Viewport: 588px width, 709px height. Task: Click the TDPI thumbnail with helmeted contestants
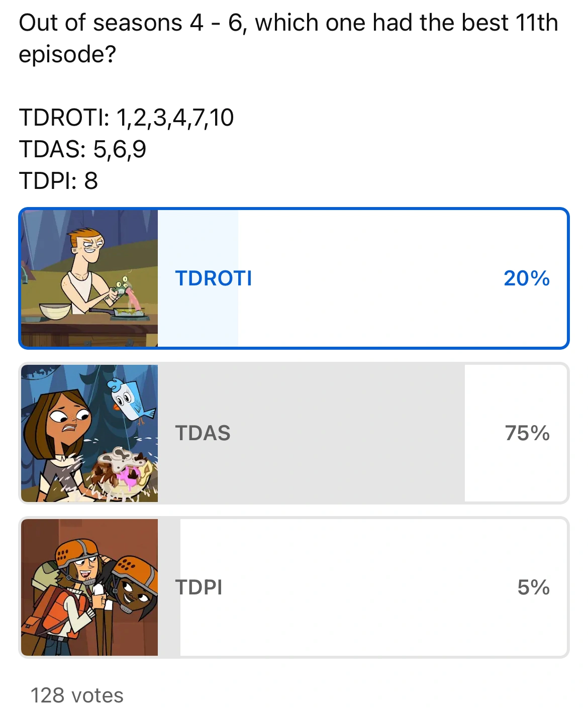pos(89,587)
